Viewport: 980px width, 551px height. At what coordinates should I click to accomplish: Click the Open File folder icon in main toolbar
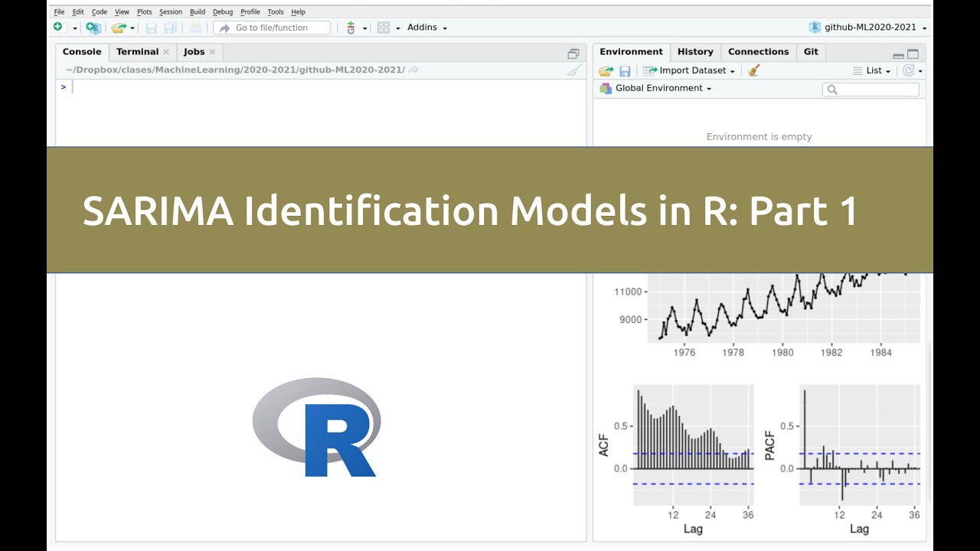pos(118,28)
